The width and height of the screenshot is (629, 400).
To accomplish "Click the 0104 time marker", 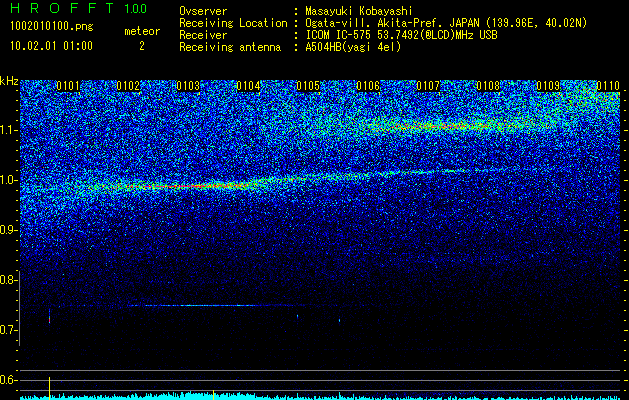I will pyautogui.click(x=248, y=86).
